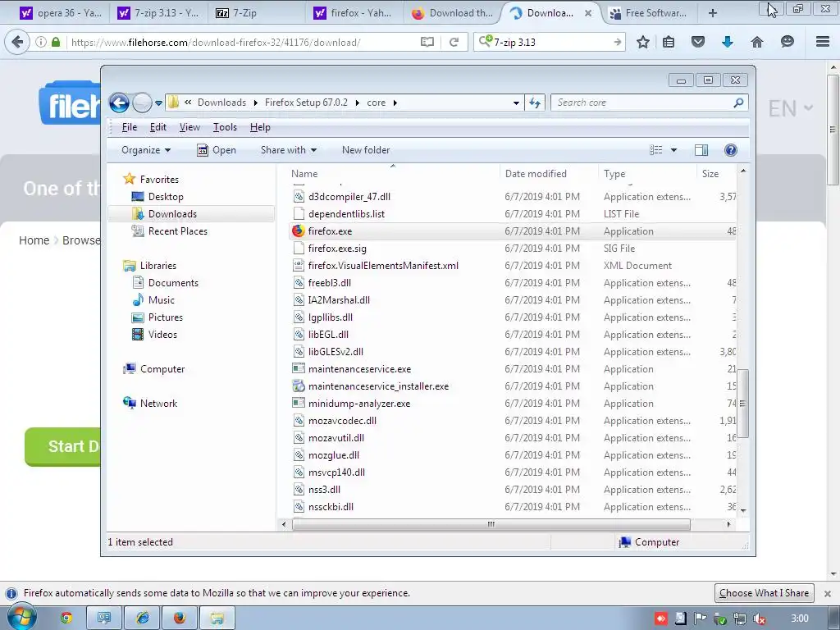Image resolution: width=840 pixels, height=630 pixels.
Task: Click the bookmark star icon
Action: tap(643, 42)
